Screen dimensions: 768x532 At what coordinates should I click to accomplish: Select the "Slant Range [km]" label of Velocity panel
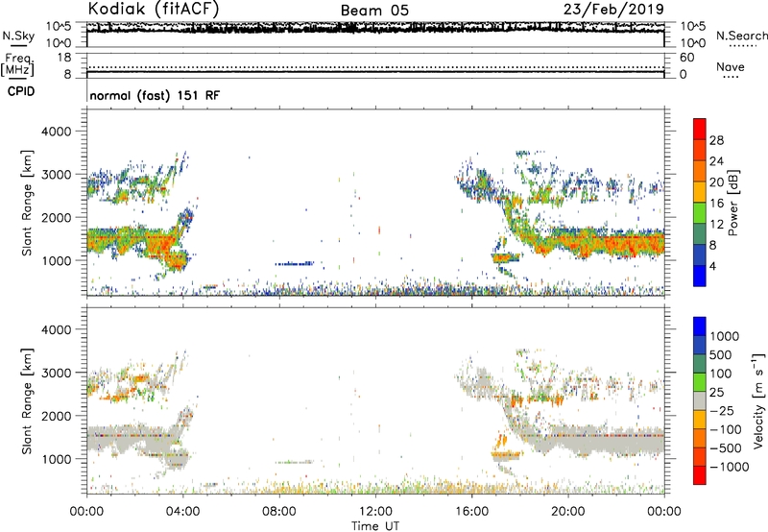[27, 400]
